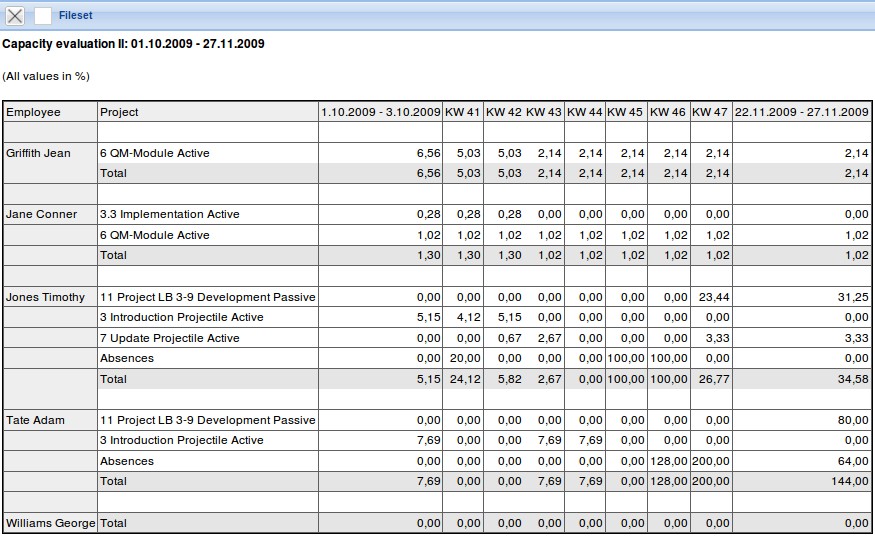
Task: Select employee Griffith Jean
Action: point(38,153)
